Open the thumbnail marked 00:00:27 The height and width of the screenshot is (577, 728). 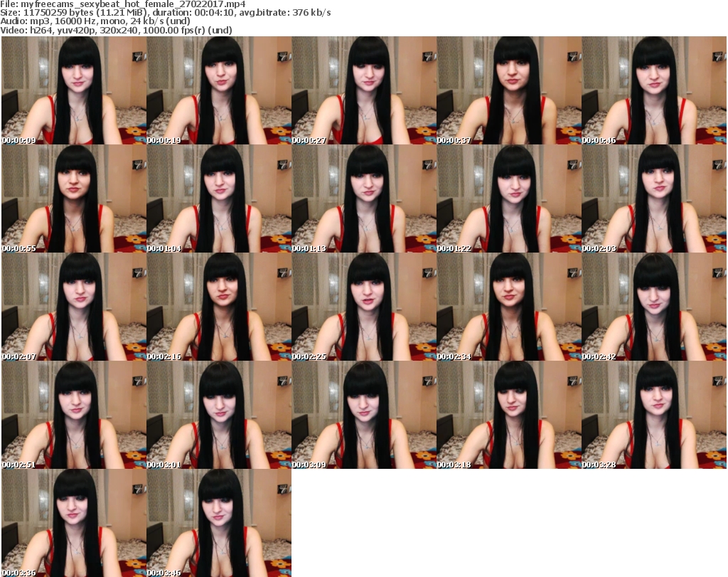363,90
